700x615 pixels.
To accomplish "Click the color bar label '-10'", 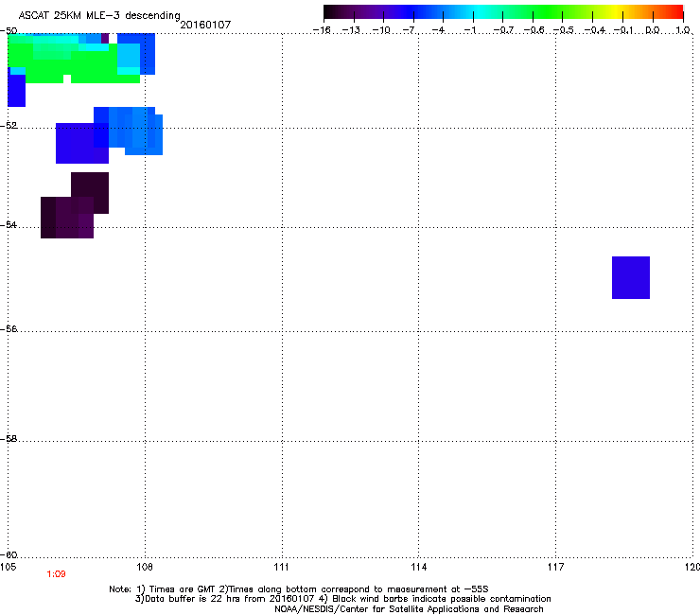I will (x=381, y=30).
